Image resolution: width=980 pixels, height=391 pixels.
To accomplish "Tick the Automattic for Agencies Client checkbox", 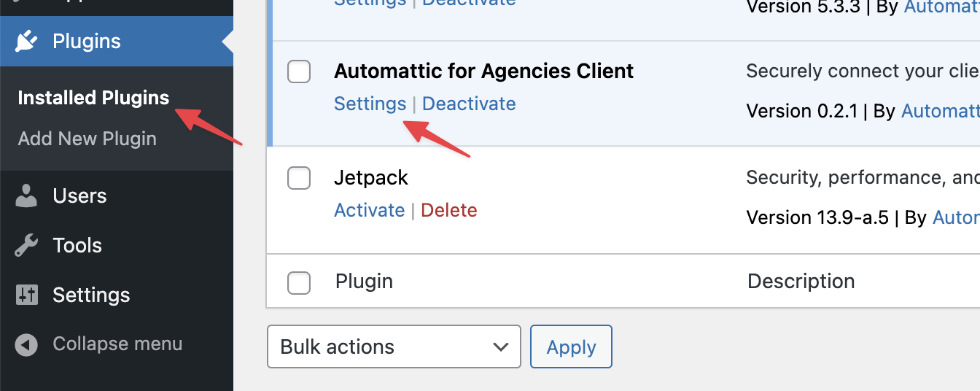I will tap(299, 71).
